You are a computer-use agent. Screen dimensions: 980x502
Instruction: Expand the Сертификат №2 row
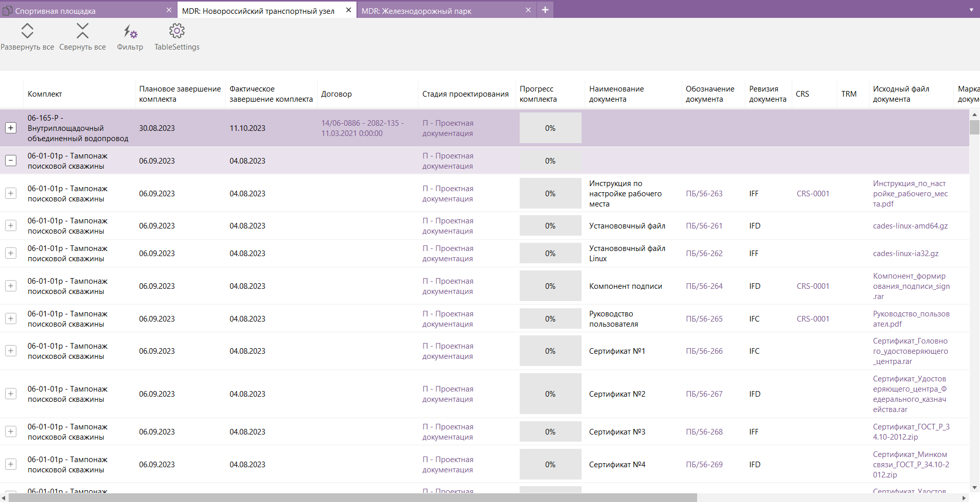click(x=11, y=394)
